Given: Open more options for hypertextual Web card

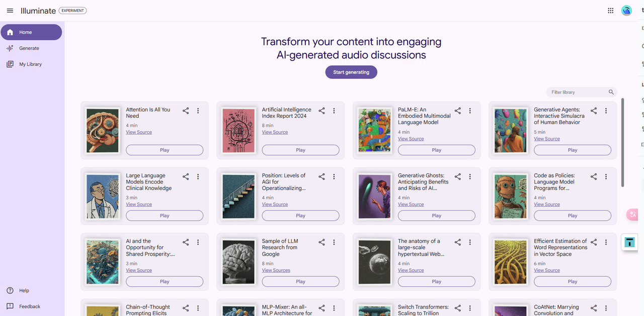Looking at the screenshot, I should (x=469, y=242).
